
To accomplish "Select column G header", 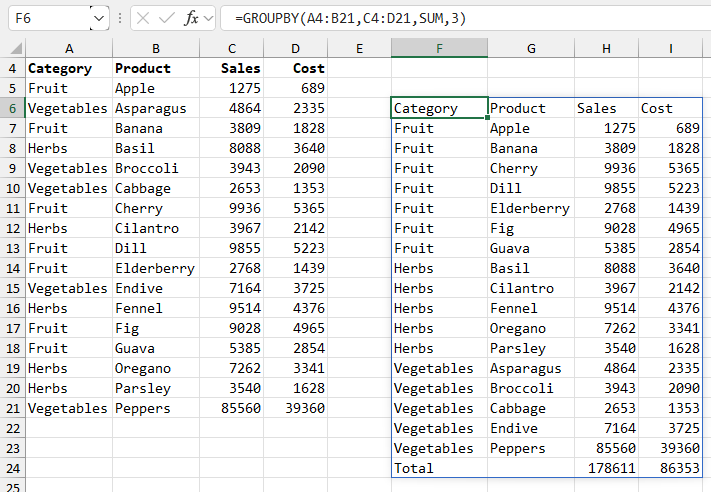I will tap(531, 48).
